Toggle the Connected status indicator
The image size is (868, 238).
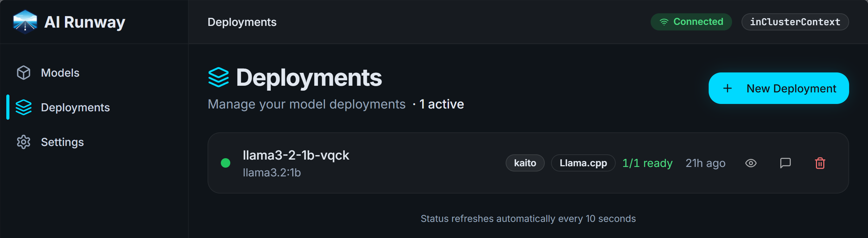tap(691, 21)
